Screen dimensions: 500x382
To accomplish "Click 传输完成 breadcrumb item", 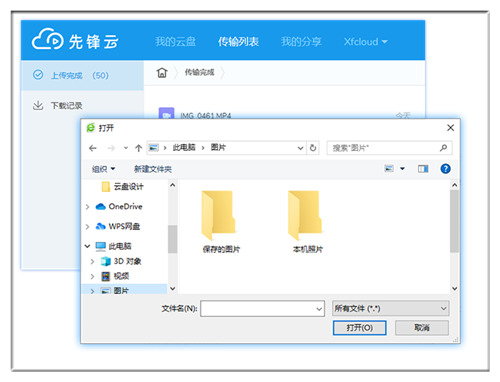I will pyautogui.click(x=199, y=72).
